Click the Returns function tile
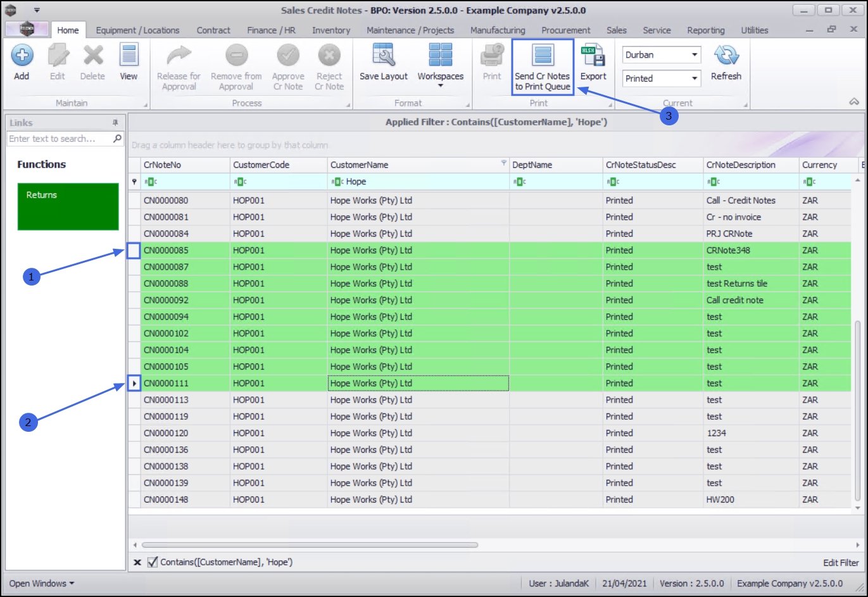The height and width of the screenshot is (597, 868). [68, 206]
